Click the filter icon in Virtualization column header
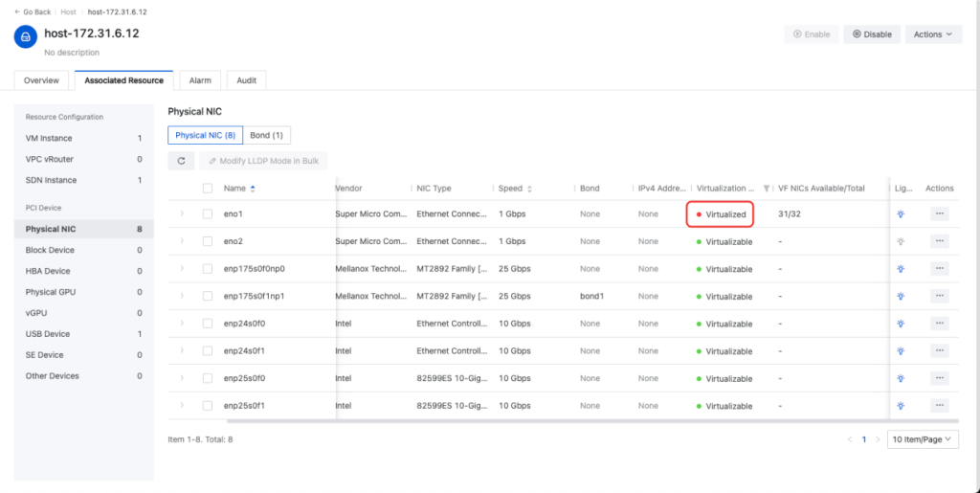Viewport: 980px width, 493px height. [766, 189]
